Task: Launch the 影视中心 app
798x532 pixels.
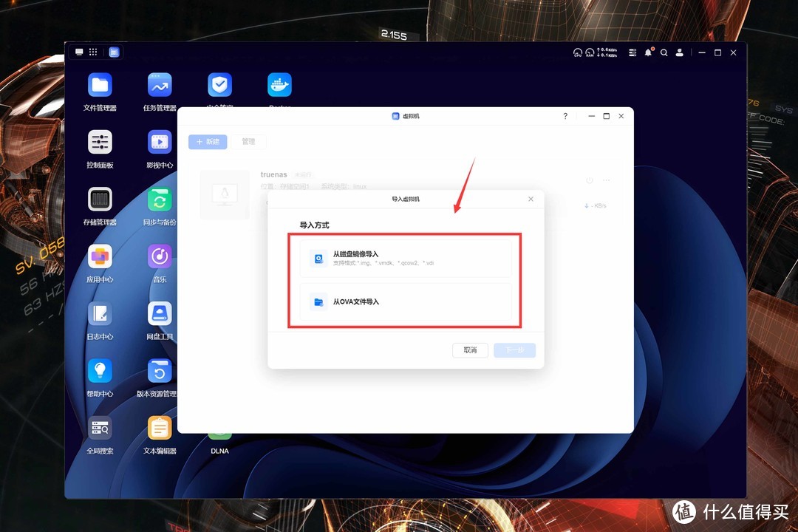Action: pos(160,143)
